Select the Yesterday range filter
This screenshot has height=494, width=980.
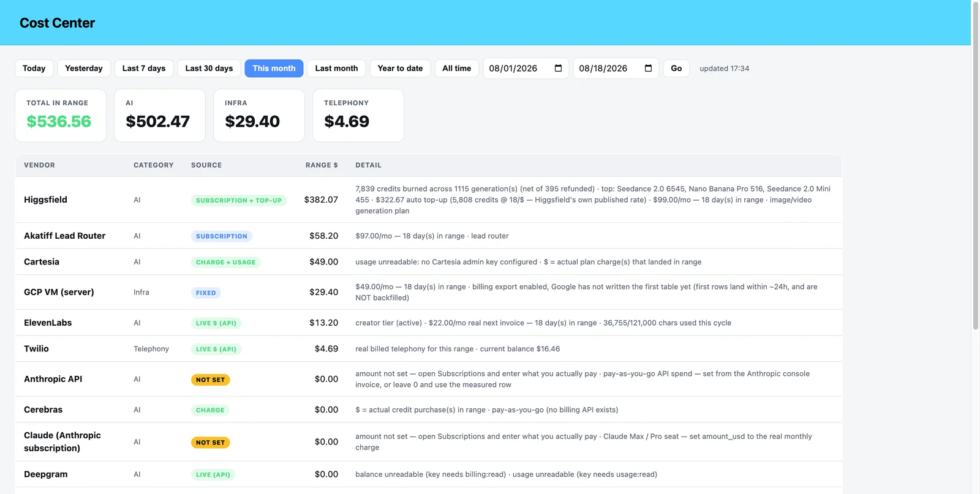tap(84, 69)
